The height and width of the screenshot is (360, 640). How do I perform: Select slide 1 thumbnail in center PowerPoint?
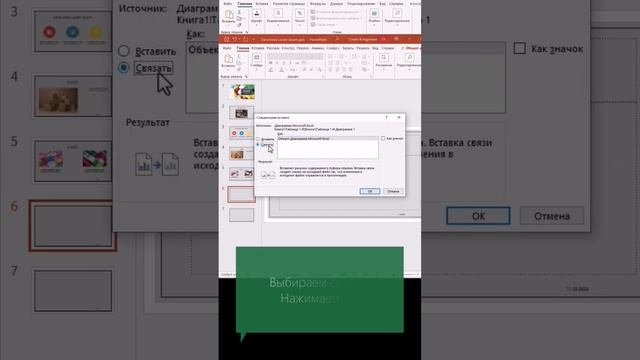coord(242,92)
